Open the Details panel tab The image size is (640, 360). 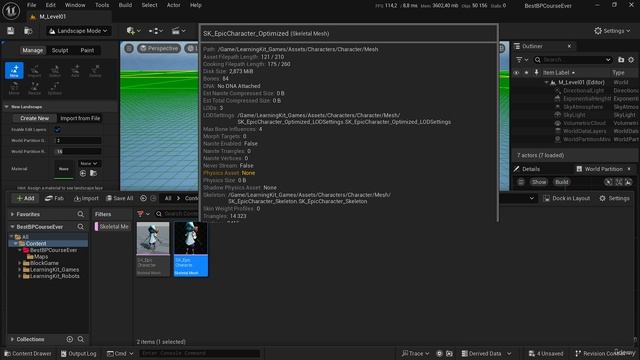(527, 169)
